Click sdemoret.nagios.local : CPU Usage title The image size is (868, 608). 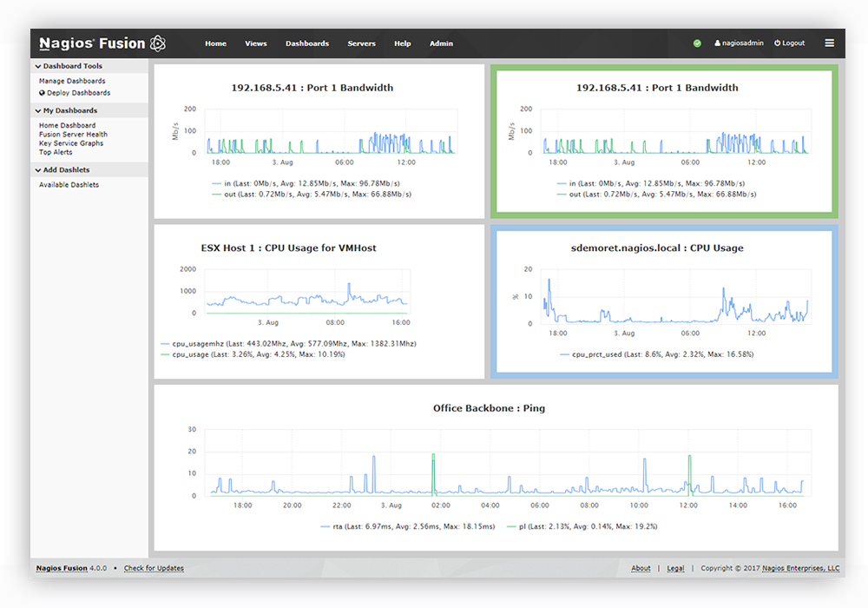click(x=657, y=248)
